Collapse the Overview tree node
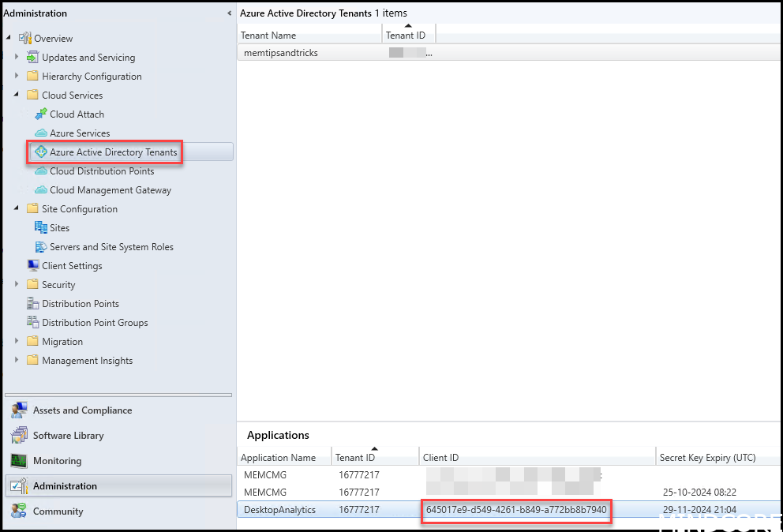This screenshot has height=532, width=783. point(9,37)
